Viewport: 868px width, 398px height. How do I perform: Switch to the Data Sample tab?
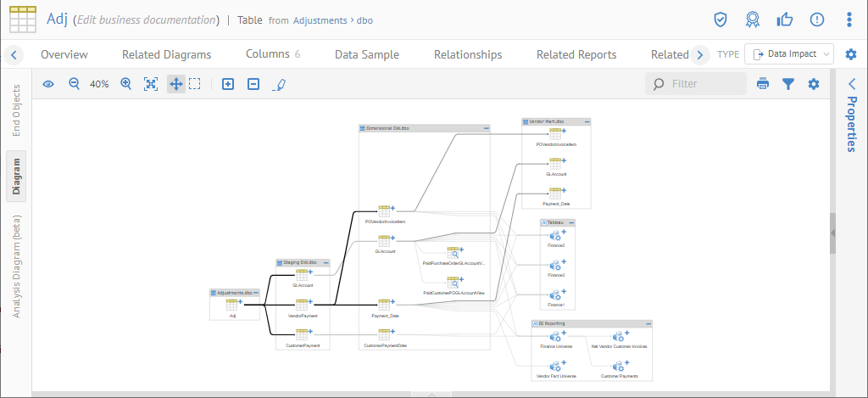click(x=366, y=54)
